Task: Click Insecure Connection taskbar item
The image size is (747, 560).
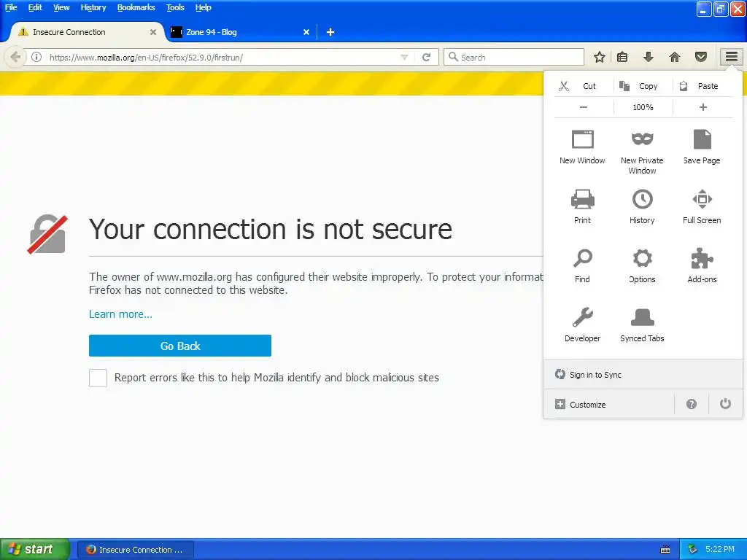Action: point(136,550)
